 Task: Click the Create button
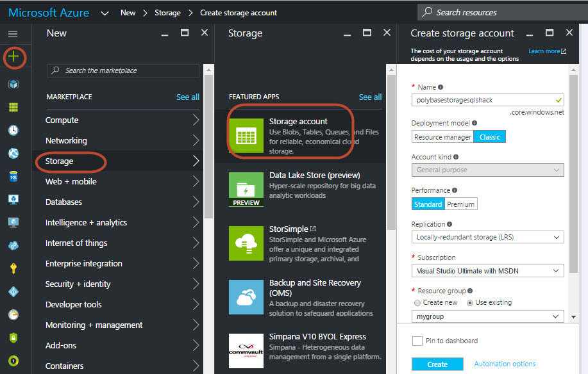(437, 364)
